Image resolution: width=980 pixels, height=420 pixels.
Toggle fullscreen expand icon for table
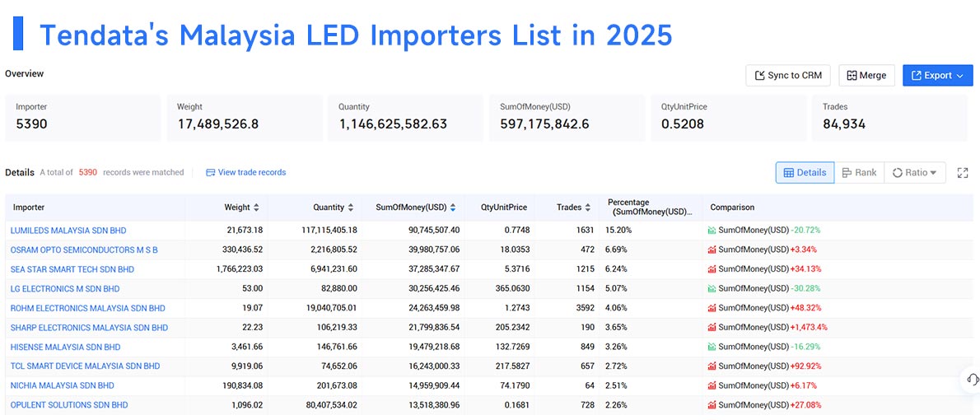pyautogui.click(x=963, y=172)
